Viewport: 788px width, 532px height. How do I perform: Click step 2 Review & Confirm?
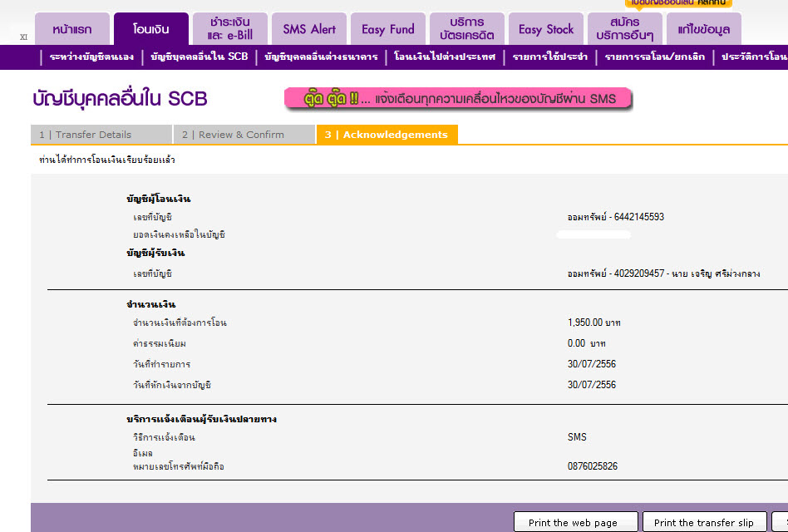point(244,135)
